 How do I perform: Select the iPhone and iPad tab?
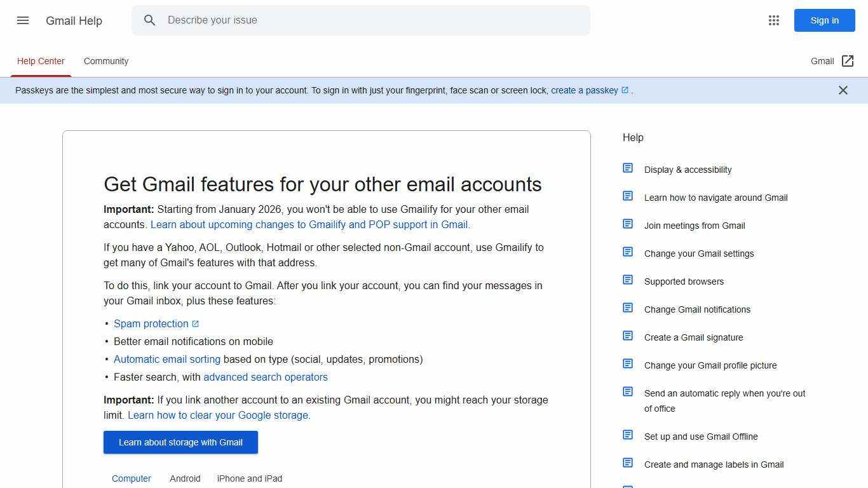point(250,478)
